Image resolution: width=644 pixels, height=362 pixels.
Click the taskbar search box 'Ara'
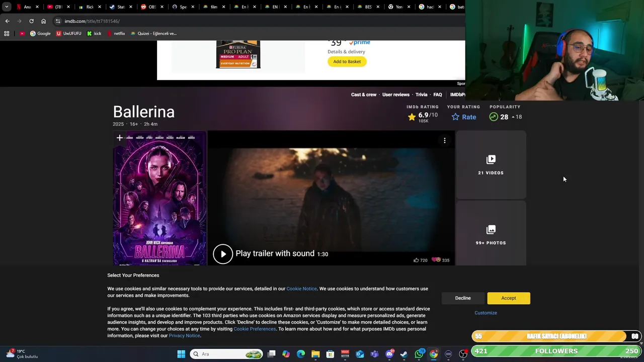click(227, 354)
